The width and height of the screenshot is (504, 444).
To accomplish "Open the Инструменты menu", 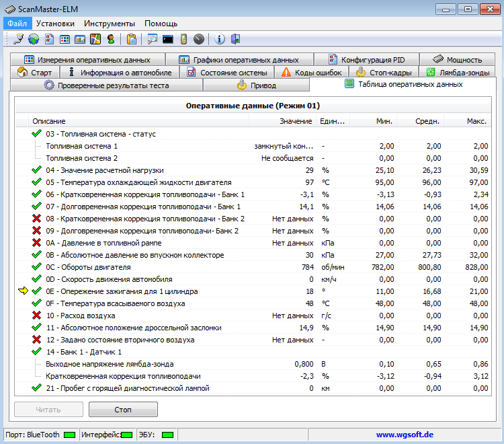I will [x=109, y=23].
